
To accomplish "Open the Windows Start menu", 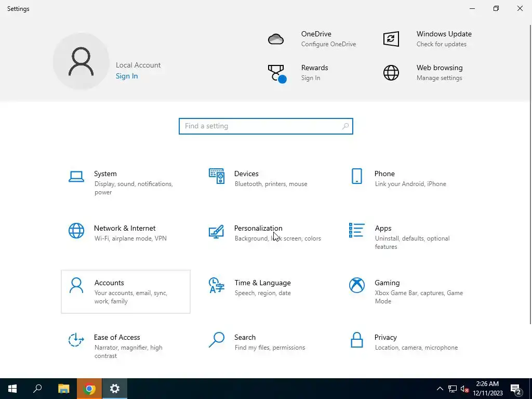I will click(x=12, y=389).
